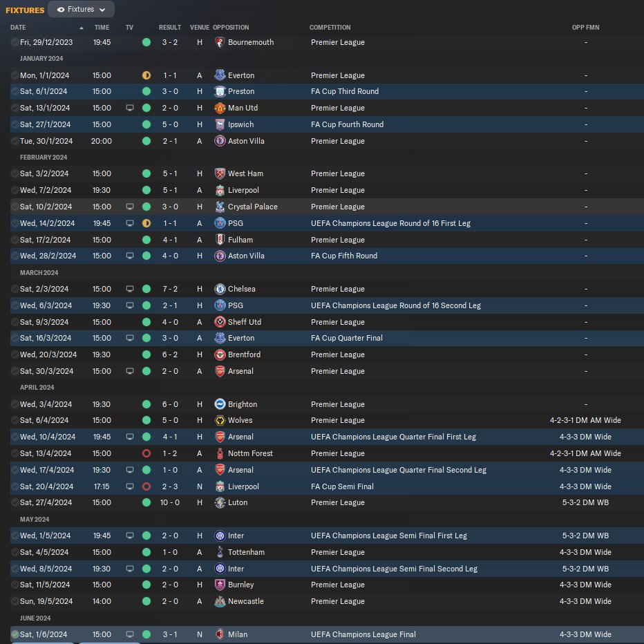The width and height of the screenshot is (644, 644).
Task: Click the Man Utd club badge
Action: [220, 108]
